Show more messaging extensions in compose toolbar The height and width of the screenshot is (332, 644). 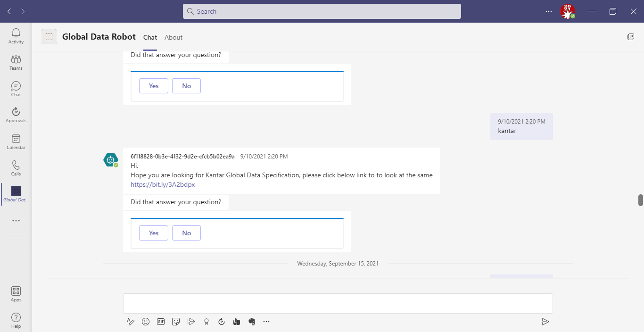(266, 322)
